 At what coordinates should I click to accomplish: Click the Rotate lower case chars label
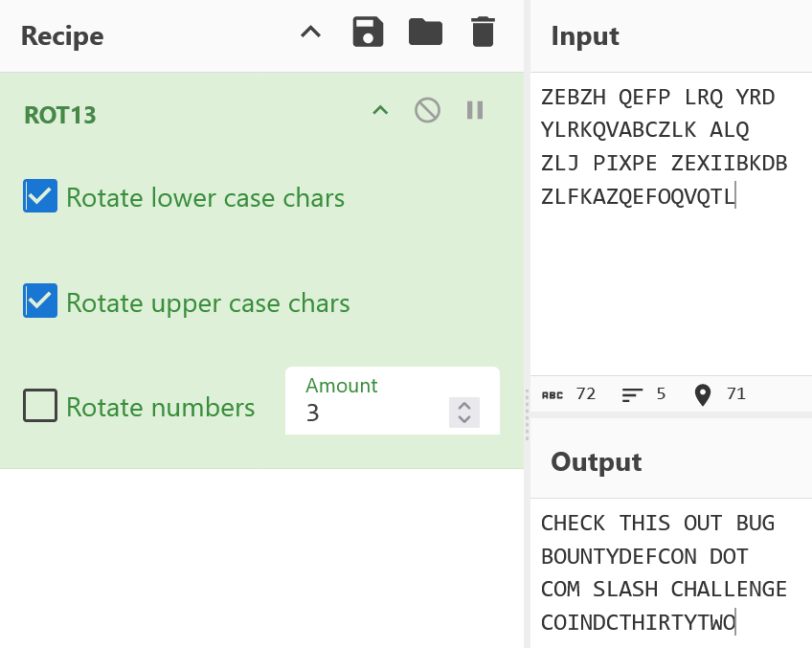pos(206,198)
